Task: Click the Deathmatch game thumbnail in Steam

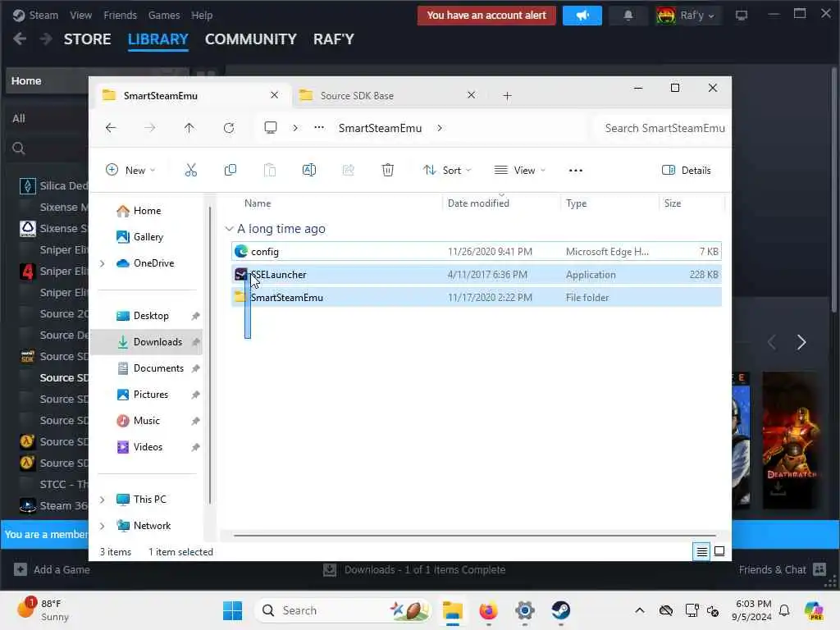Action: 791,441
